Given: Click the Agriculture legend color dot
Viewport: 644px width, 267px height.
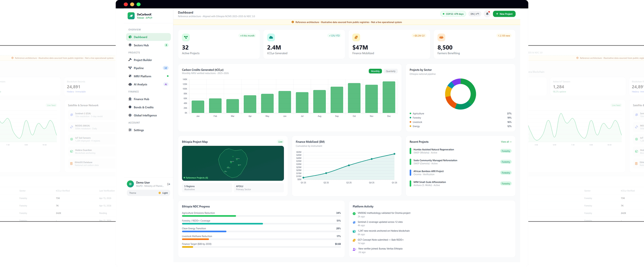Looking at the screenshot, I should pyautogui.click(x=411, y=114).
